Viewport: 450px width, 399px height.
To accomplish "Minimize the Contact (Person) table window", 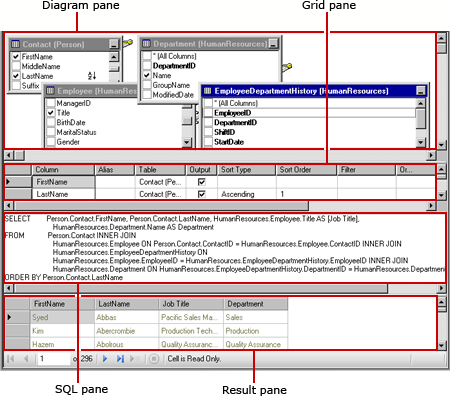I will [114, 44].
